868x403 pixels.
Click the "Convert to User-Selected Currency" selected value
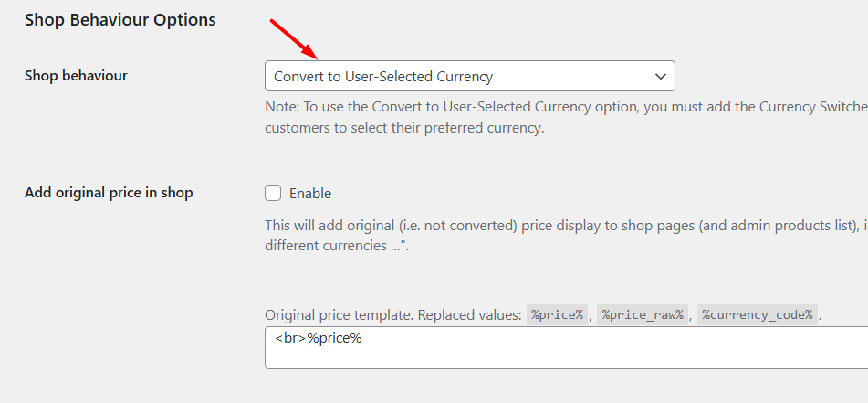click(x=383, y=77)
